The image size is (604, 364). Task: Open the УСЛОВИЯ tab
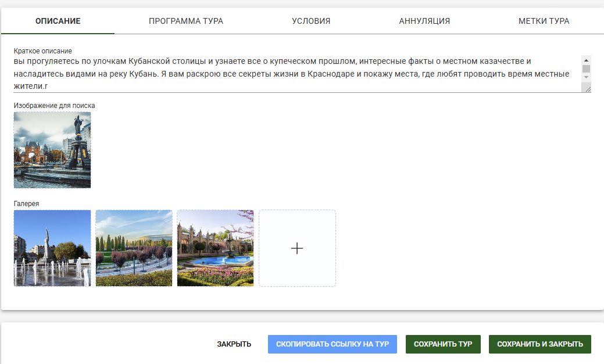311,21
